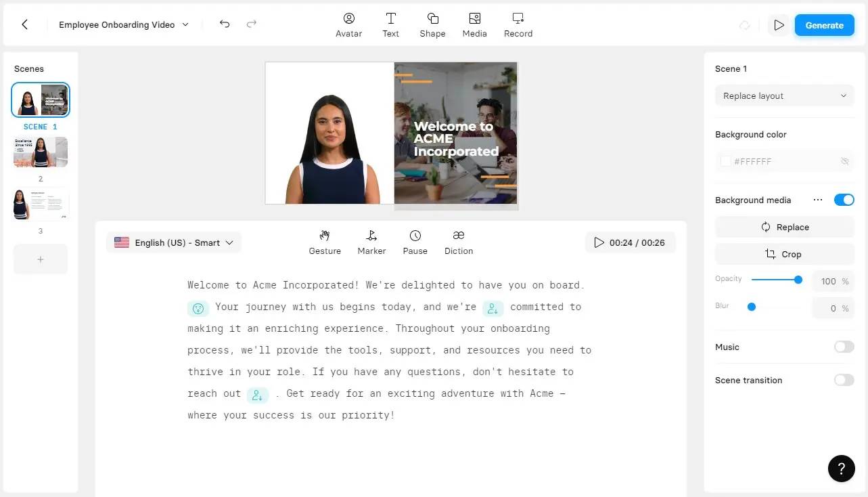Open the English (US) voice selector

pyautogui.click(x=173, y=242)
